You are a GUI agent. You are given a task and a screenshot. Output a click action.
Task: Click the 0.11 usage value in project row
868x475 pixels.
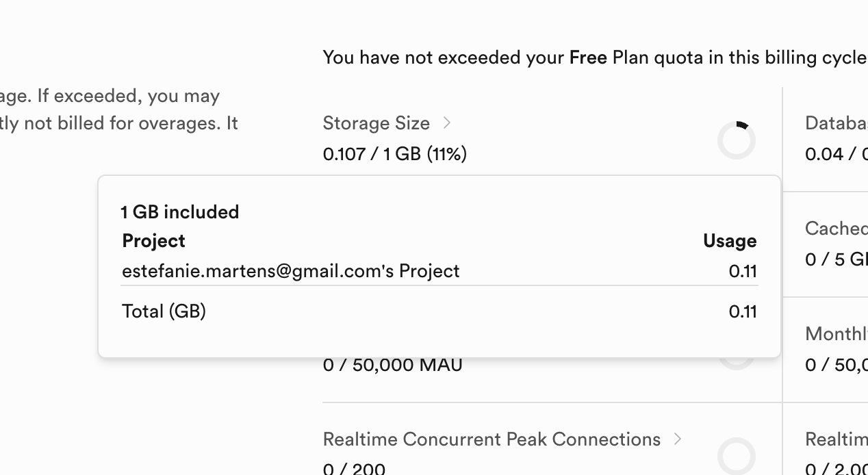coord(742,271)
